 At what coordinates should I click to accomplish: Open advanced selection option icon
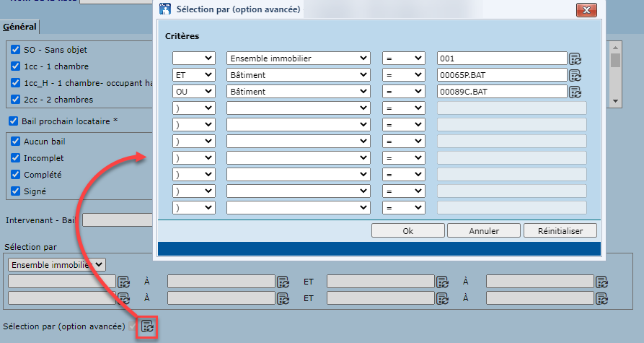147,326
